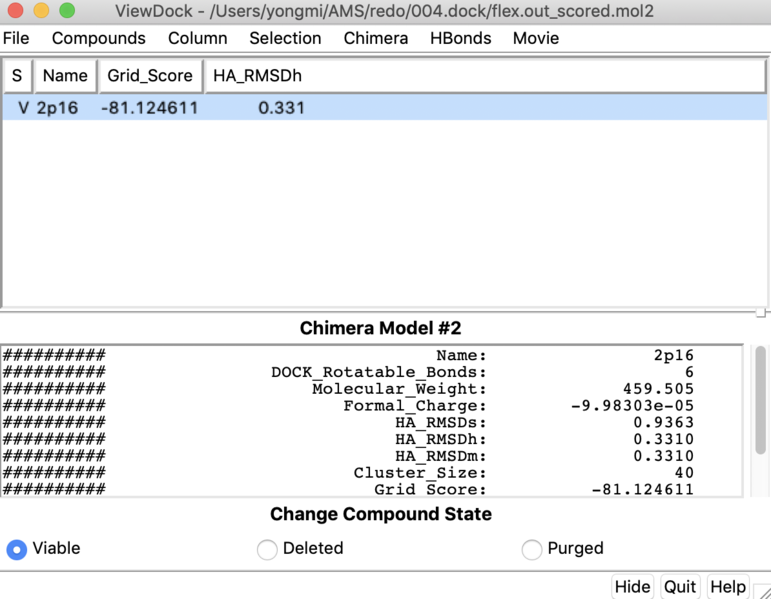Sort by the HA_RMSDh column header

[x=484, y=76]
